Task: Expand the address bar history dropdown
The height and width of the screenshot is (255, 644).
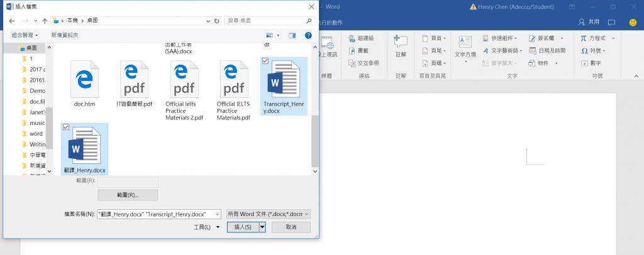Action: 209,21
